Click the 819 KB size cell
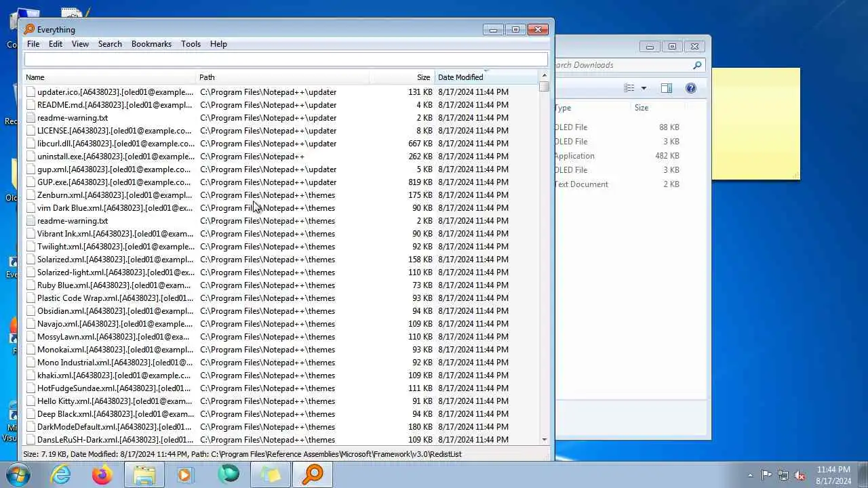Screen dimensions: 868x488 pos(420,182)
